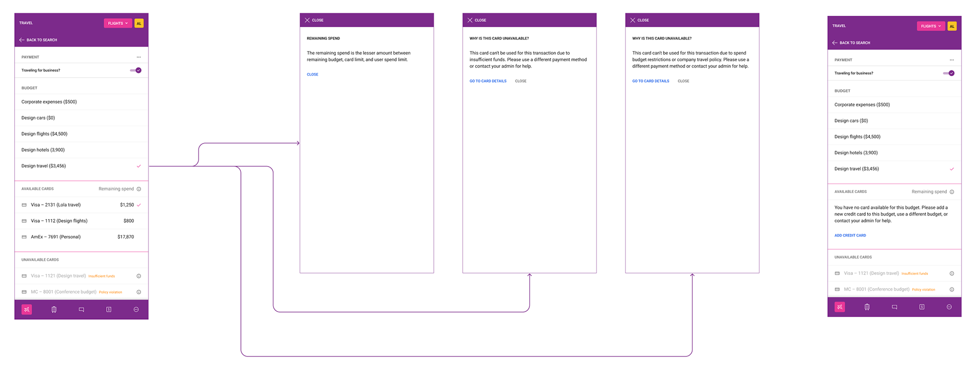Select Design flights ($4,500) in screen listing Visa 2131
Image resolution: width=980 pixels, height=381 pixels.
point(82,134)
